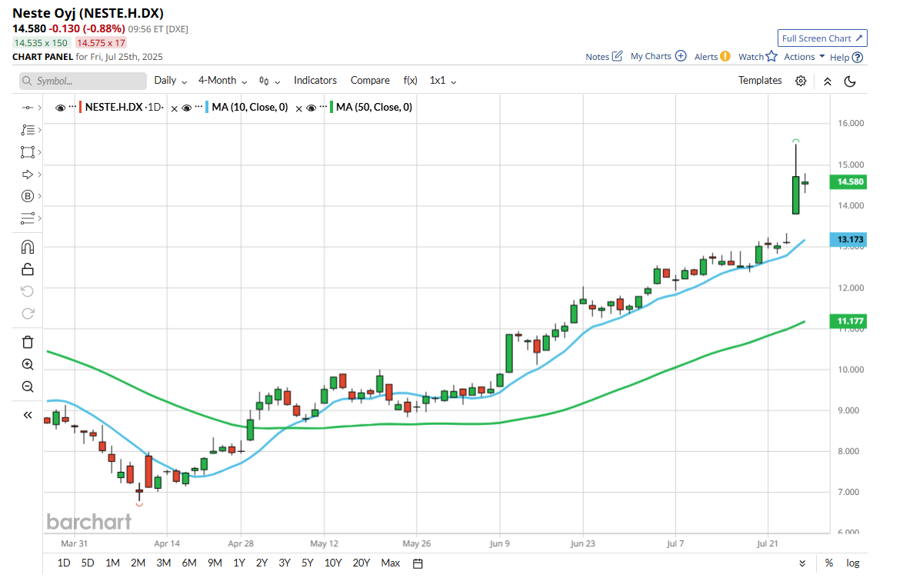Undo the last chart action

point(27,291)
